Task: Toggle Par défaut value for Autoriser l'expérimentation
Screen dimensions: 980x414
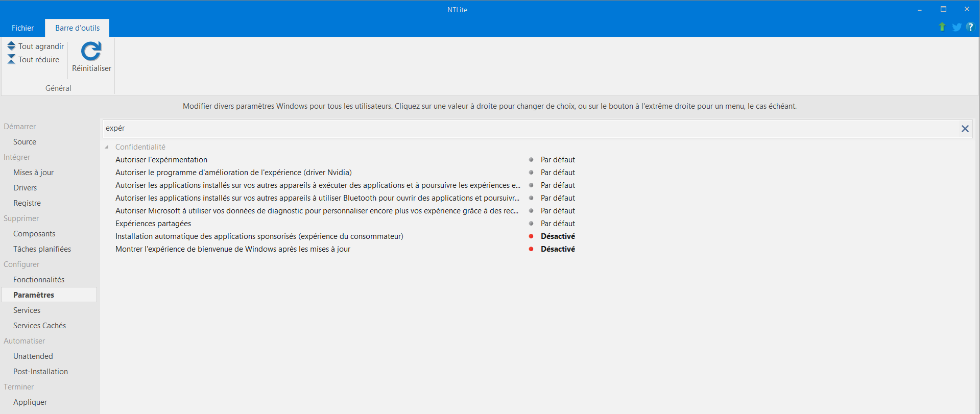Action: click(558, 160)
